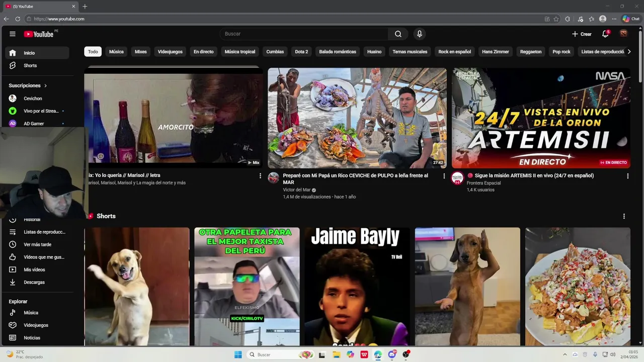Select the En directo filter chip
Screen dimensions: 644x362
pos(204,52)
